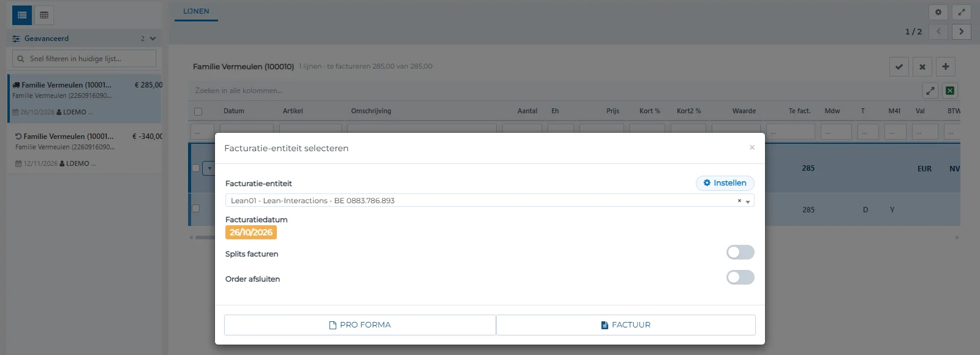Click the checkmark confirm icon above the table
The image size is (980, 355).
pos(899,67)
